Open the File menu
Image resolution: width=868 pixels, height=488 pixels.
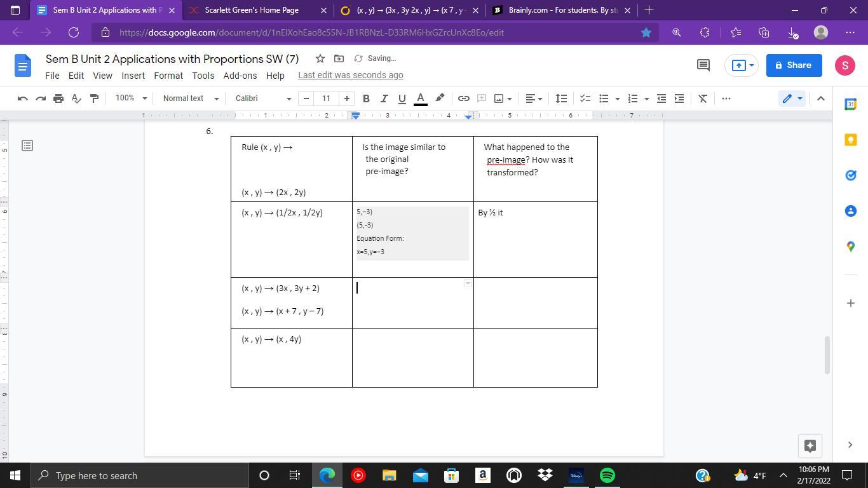[52, 75]
